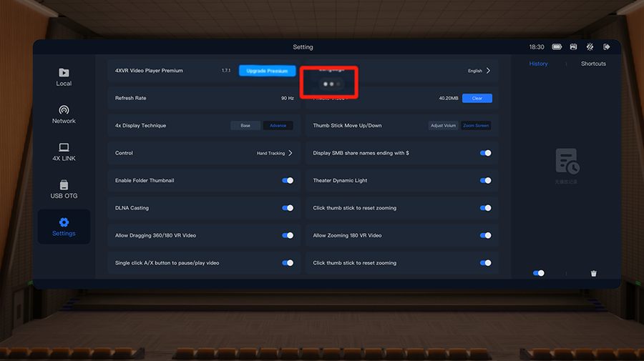Toggle Display SMB share names ending with $
The height and width of the screenshot is (361, 644).
coord(485,153)
